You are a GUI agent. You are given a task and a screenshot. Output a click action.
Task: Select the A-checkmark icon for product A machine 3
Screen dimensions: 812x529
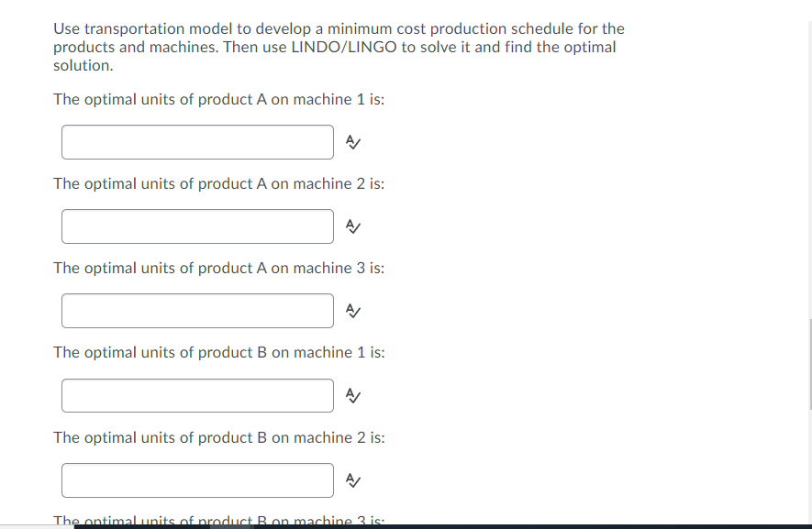coord(351,310)
